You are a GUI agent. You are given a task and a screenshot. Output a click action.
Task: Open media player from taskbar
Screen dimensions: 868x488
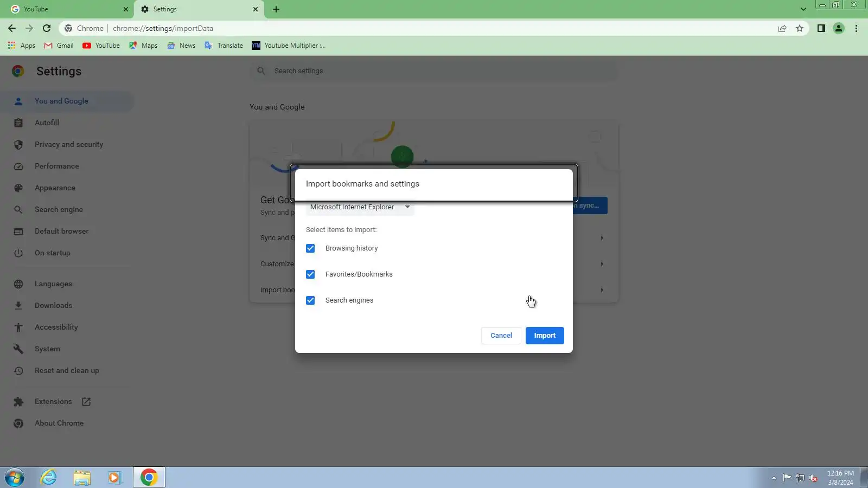click(x=114, y=478)
